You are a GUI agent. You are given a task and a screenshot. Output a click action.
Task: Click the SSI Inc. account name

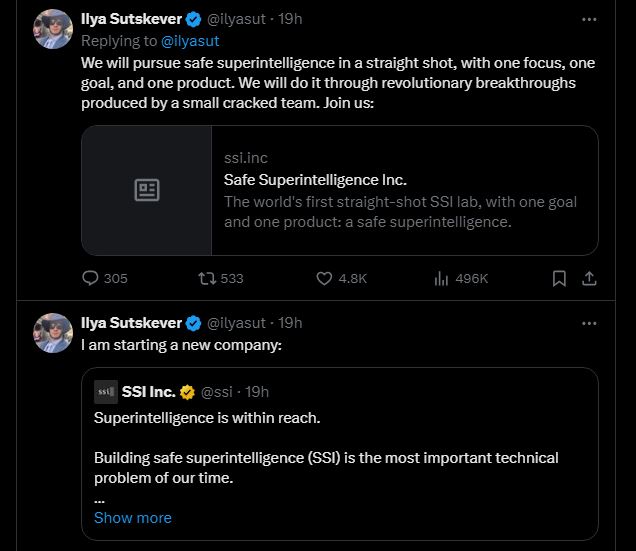(x=148, y=391)
